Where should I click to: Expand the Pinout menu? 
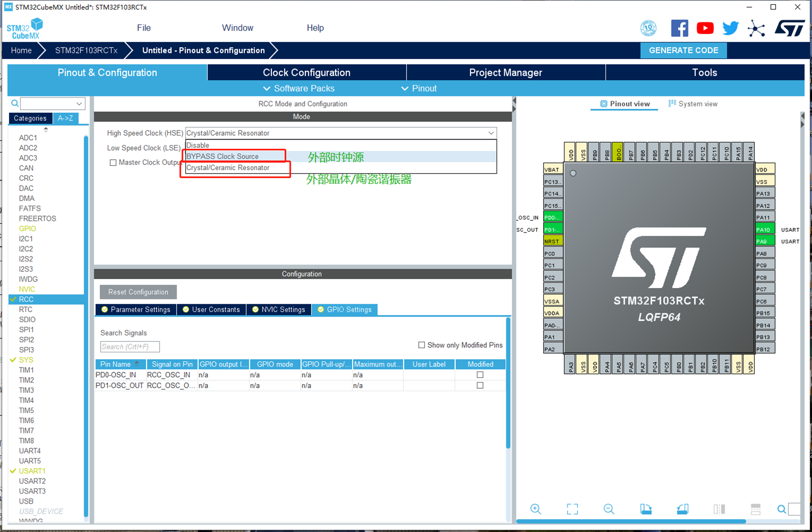(418, 88)
